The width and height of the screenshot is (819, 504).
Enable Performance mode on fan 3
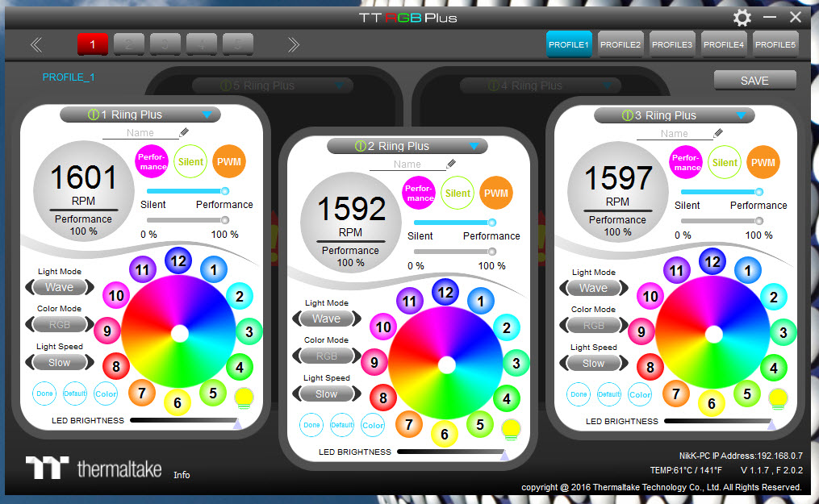coord(686,162)
